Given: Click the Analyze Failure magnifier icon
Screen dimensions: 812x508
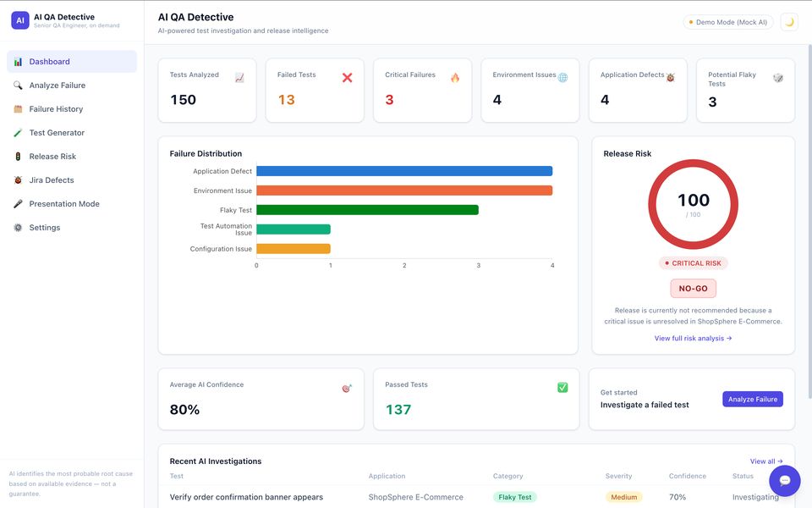Looking at the screenshot, I should pyautogui.click(x=18, y=85).
